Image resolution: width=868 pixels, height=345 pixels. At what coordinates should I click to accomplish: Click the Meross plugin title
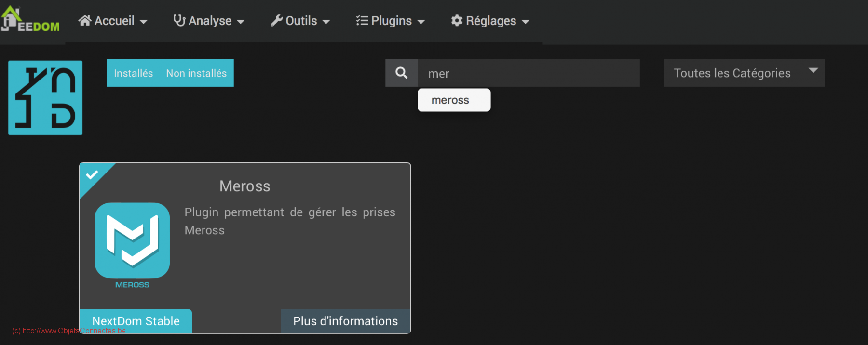pyautogui.click(x=245, y=186)
